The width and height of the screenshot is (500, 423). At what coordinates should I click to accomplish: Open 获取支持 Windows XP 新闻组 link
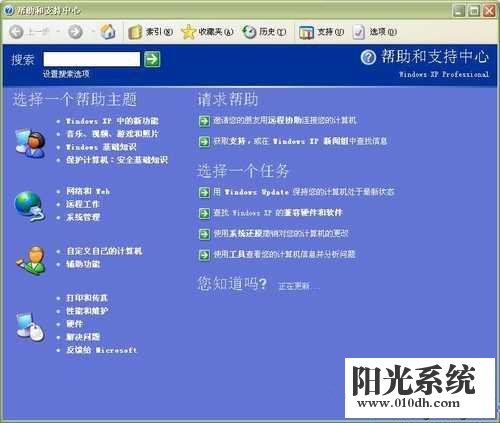click(300, 141)
